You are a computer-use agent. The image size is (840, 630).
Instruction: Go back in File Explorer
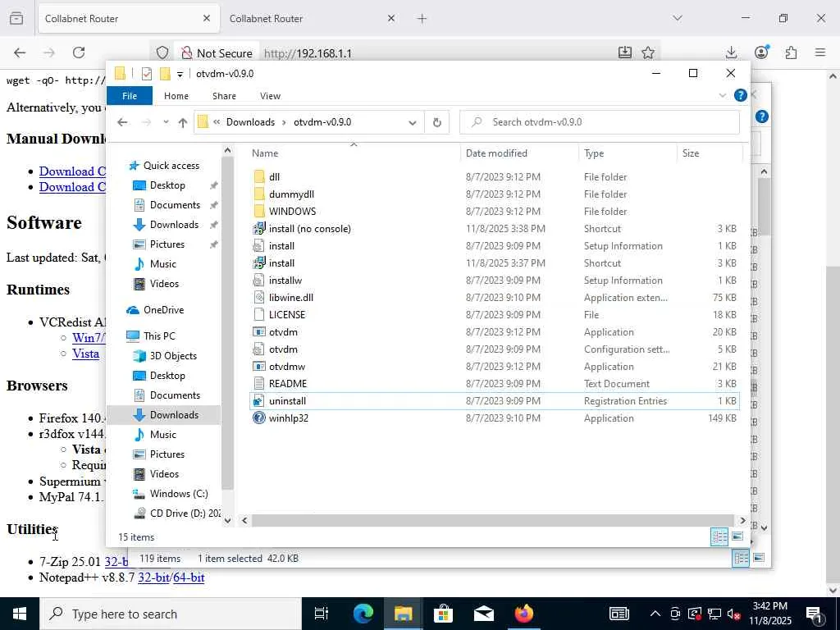(123, 122)
